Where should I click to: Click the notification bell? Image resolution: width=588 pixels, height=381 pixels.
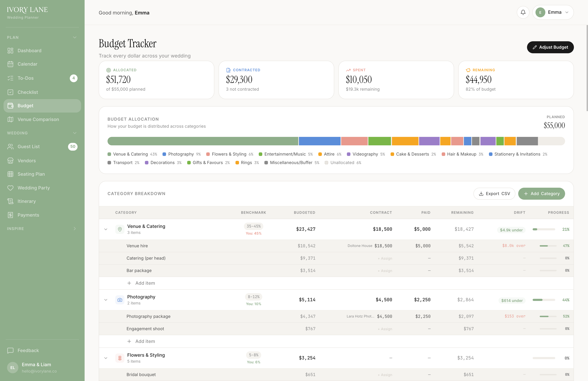click(x=523, y=12)
